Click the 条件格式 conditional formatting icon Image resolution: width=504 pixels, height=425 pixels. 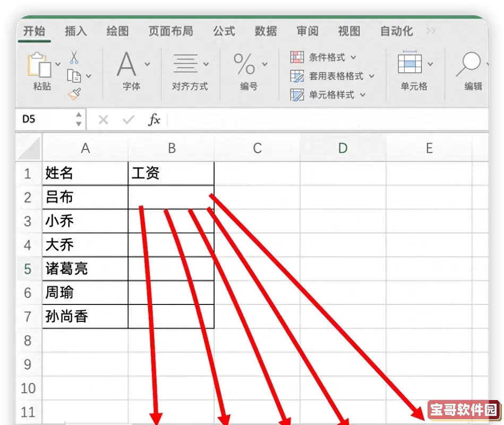point(297,57)
